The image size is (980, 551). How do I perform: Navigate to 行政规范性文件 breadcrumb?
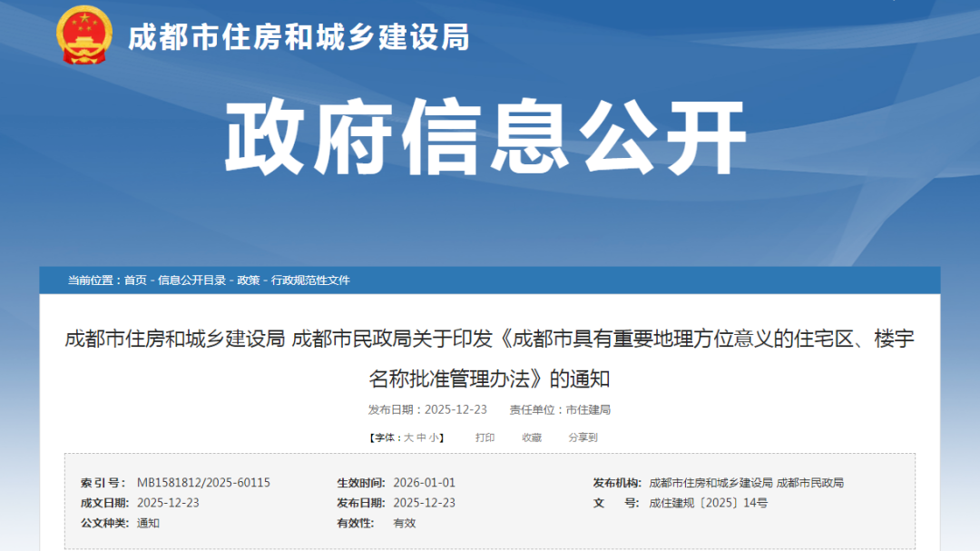tap(310, 280)
